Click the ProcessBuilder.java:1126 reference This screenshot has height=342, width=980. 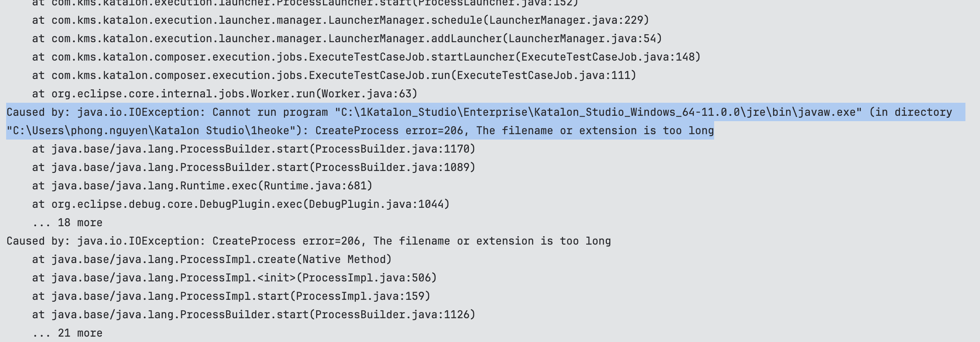point(392,314)
